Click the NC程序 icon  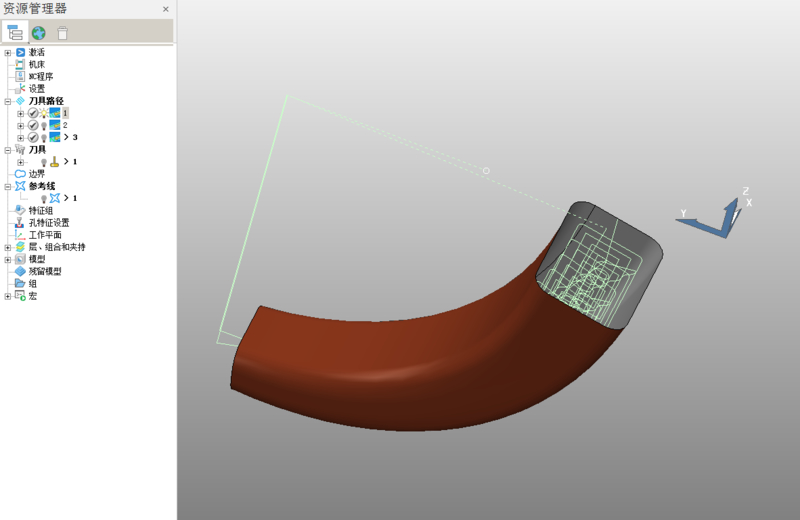(20, 77)
